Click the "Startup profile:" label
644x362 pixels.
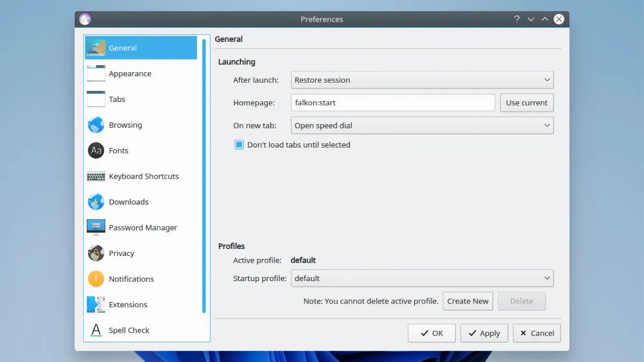pyautogui.click(x=260, y=278)
